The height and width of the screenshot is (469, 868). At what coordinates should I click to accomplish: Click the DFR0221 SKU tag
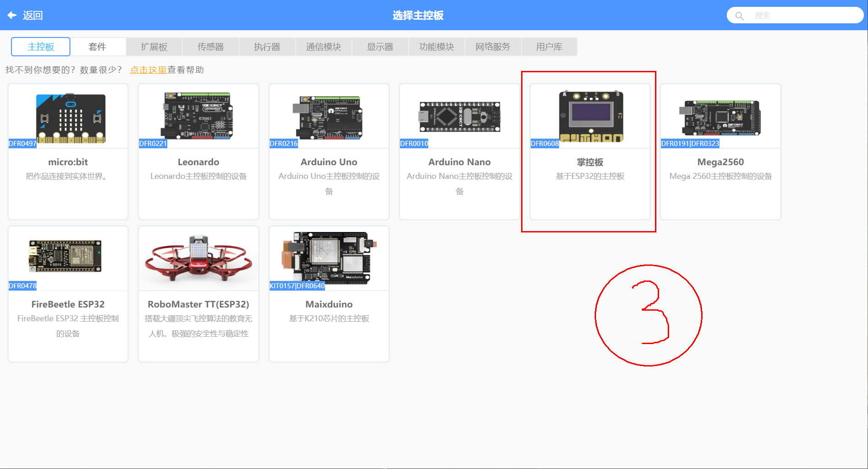click(153, 144)
